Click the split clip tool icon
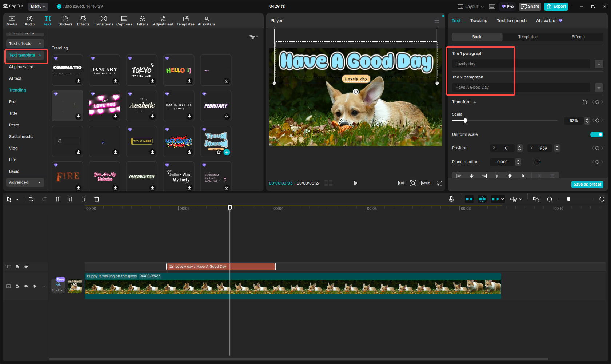 [x=57, y=199]
